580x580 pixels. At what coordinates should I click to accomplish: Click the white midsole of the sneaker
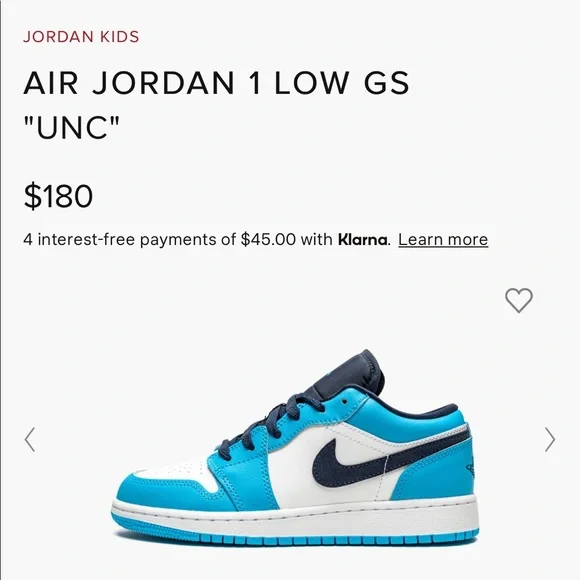[296, 518]
